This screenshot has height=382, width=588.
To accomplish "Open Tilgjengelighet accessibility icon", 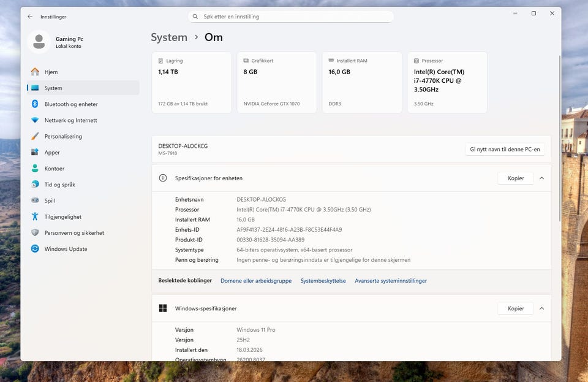I will point(35,216).
